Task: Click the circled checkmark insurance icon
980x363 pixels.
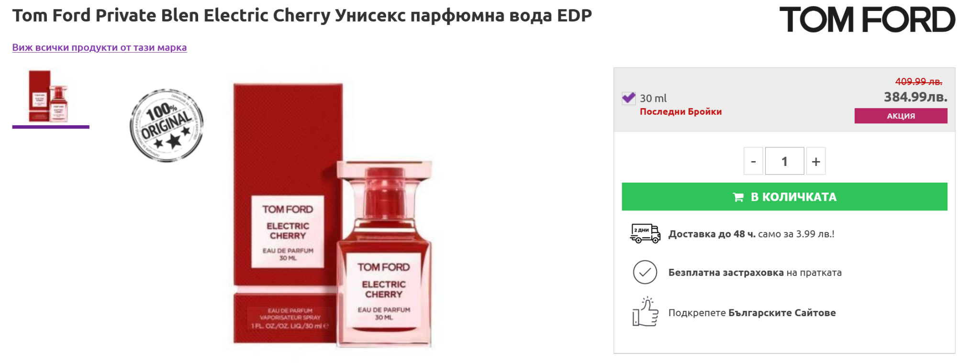Action: [x=645, y=272]
